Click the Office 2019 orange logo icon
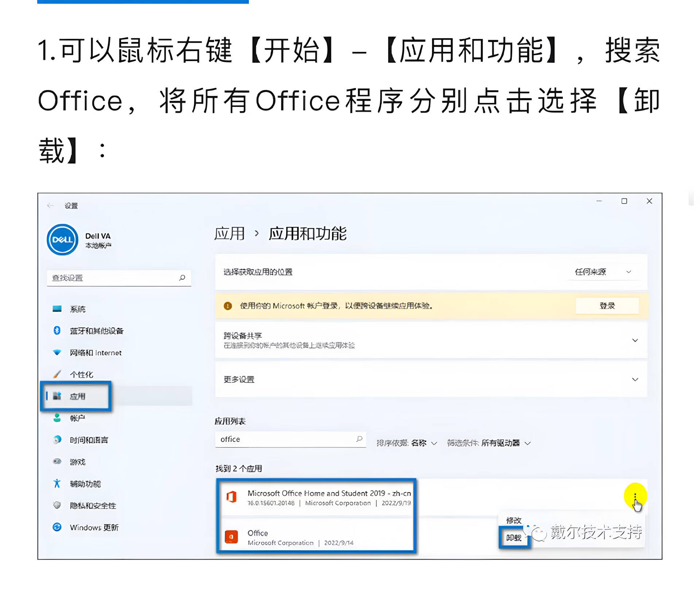 [x=232, y=497]
